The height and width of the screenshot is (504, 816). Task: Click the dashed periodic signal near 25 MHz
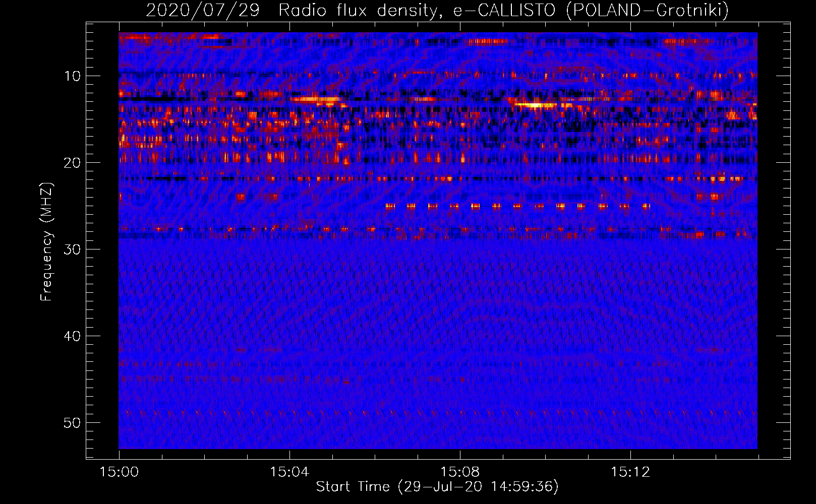tap(518, 206)
